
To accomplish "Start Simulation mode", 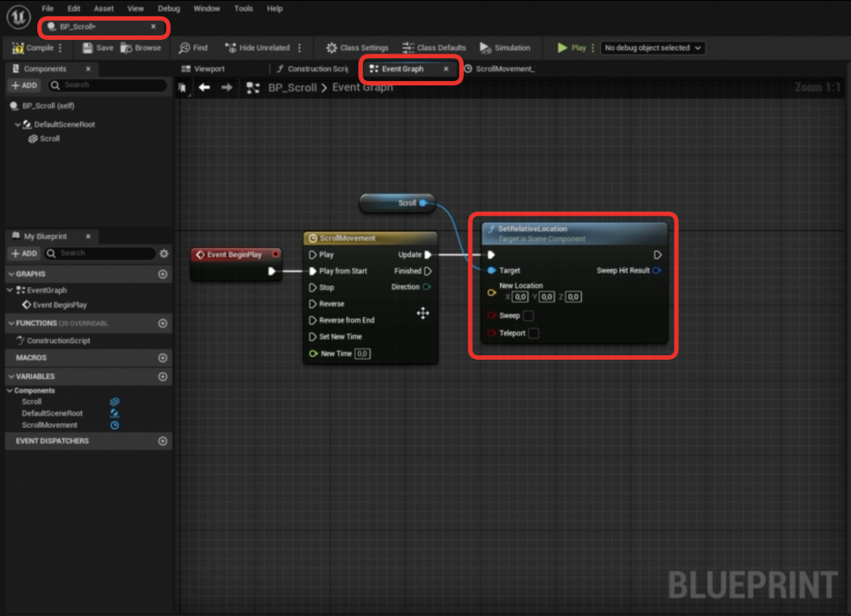I will tap(505, 48).
